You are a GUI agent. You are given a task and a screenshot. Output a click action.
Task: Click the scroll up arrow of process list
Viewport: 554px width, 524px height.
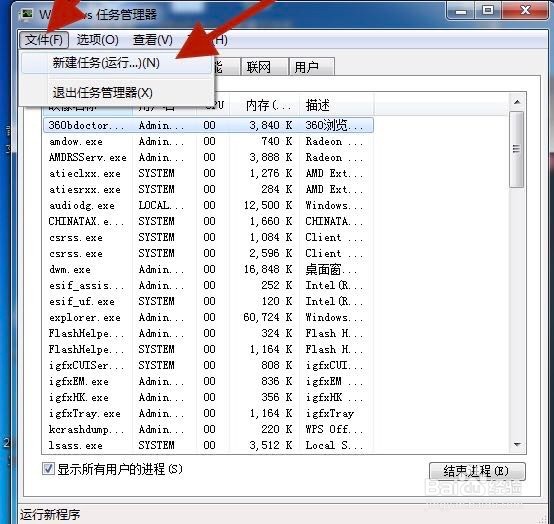coord(517,102)
